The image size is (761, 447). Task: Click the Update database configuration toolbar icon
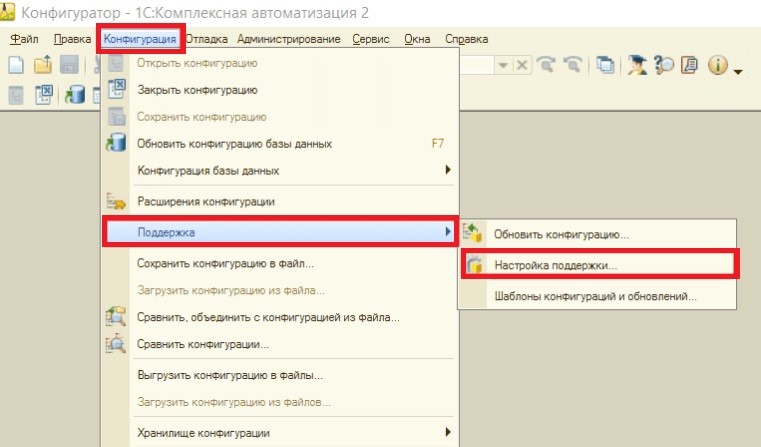point(75,95)
